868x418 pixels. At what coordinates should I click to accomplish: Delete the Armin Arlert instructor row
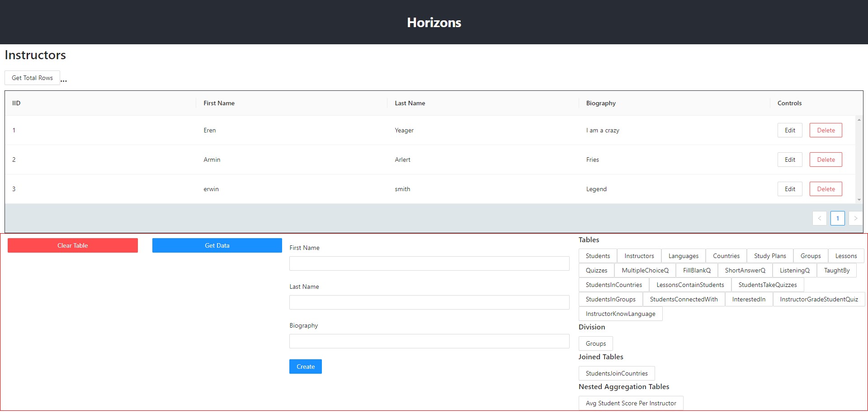tap(826, 160)
